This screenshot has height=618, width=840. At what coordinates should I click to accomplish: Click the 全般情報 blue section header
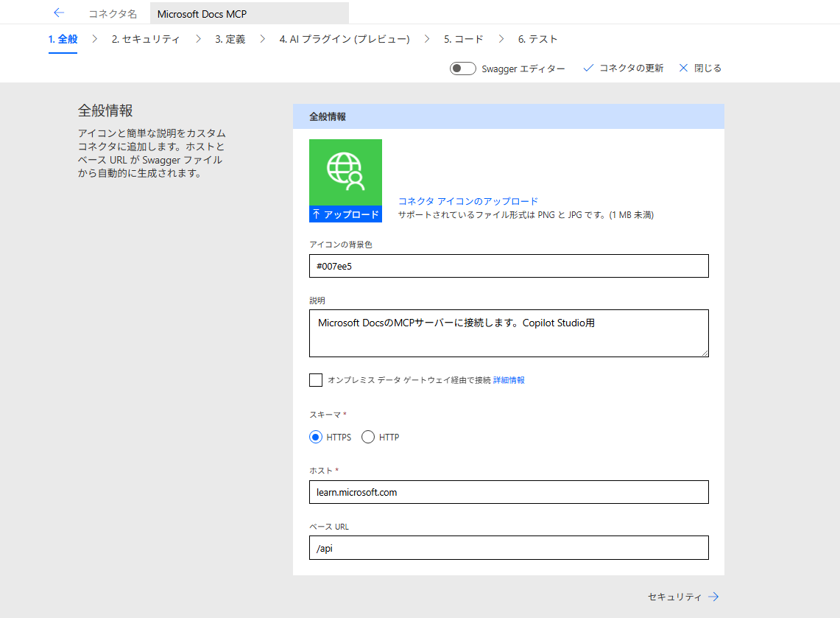click(509, 116)
